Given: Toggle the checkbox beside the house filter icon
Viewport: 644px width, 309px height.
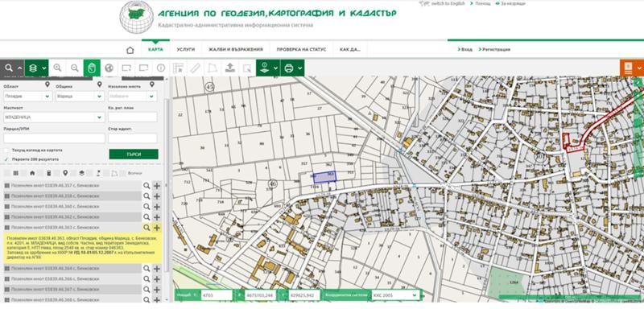Looking at the screenshot, I should click(24, 173).
